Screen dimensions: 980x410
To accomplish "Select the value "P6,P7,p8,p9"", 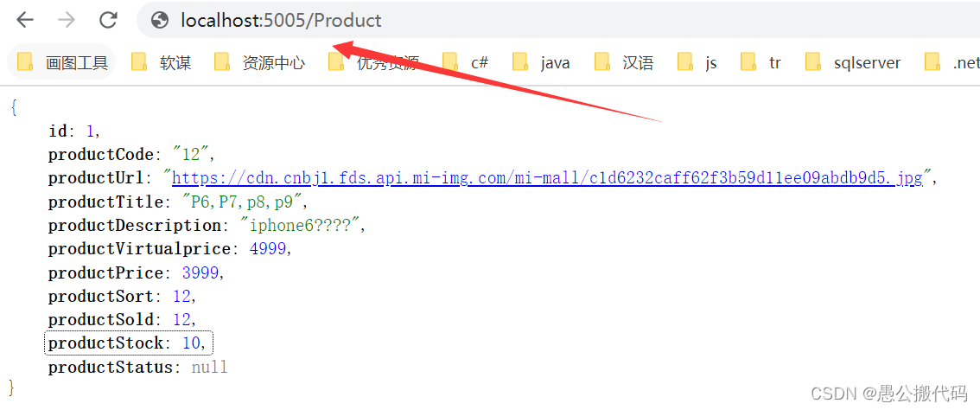I will pyautogui.click(x=243, y=202).
